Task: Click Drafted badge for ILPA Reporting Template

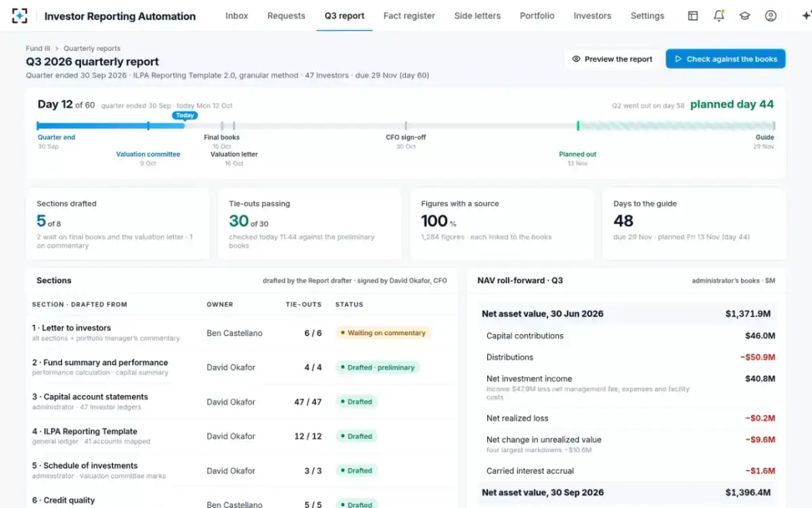Action: (x=357, y=436)
